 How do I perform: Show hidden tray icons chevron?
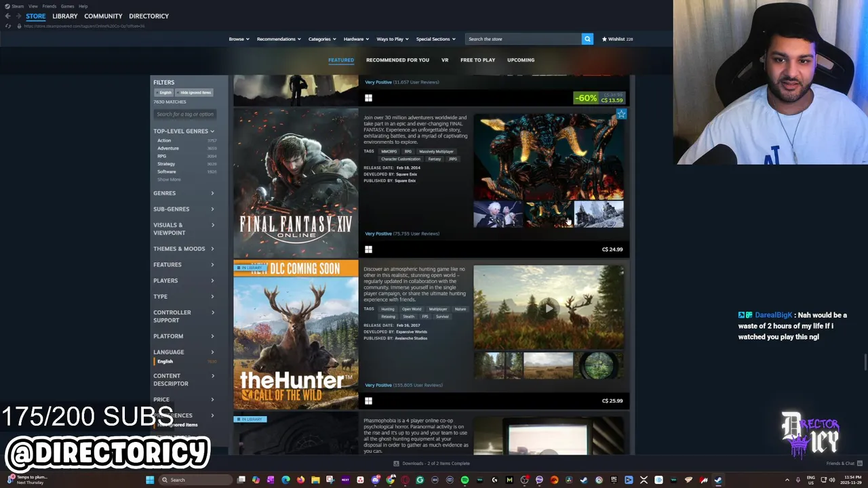[787, 480]
